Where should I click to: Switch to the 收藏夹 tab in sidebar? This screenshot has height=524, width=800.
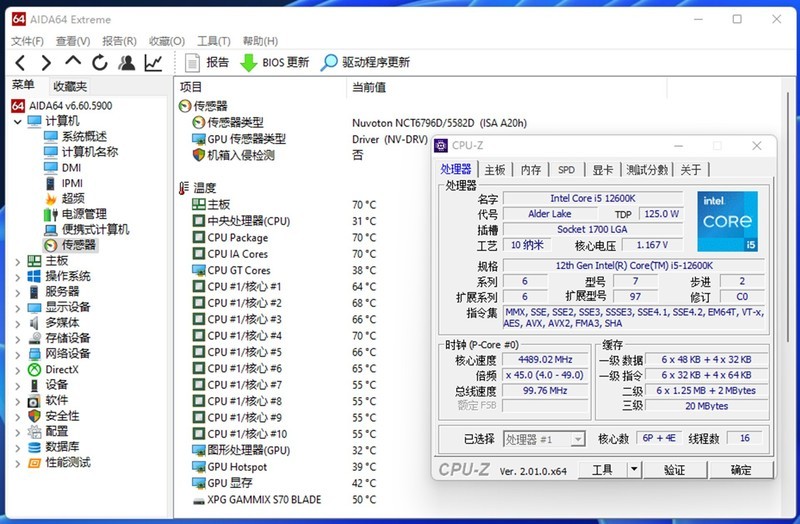(70, 86)
